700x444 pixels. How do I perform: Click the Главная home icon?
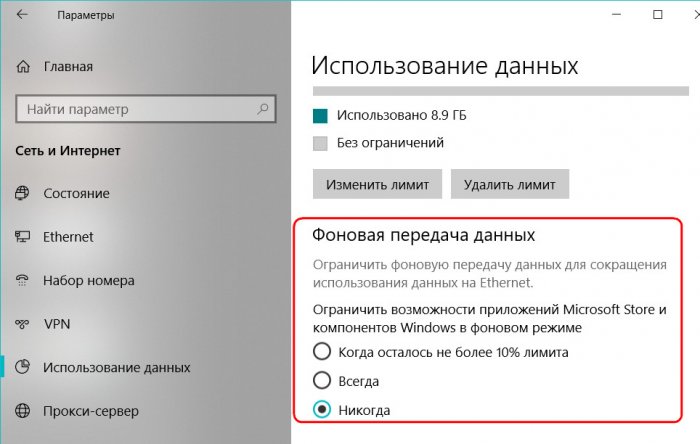coord(23,67)
